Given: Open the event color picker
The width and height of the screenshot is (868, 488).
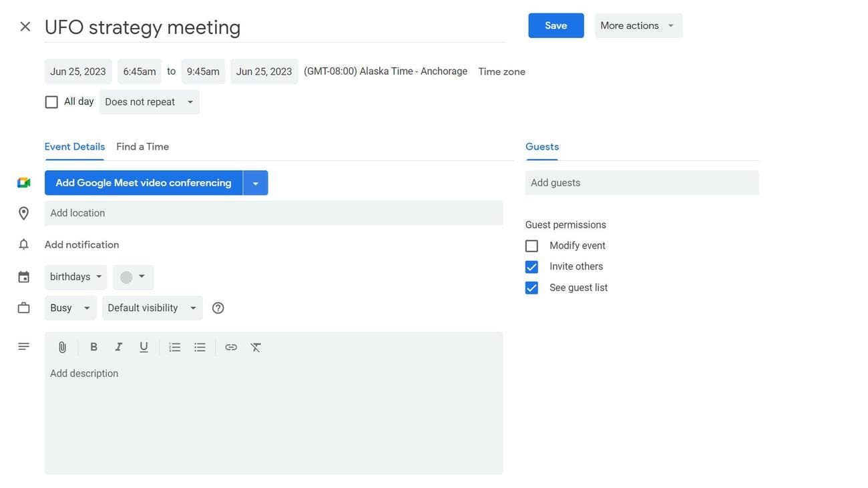Looking at the screenshot, I should (x=133, y=277).
